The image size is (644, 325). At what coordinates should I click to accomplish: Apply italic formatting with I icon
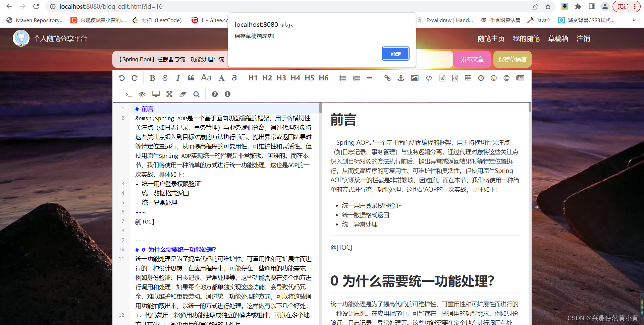[x=178, y=78]
